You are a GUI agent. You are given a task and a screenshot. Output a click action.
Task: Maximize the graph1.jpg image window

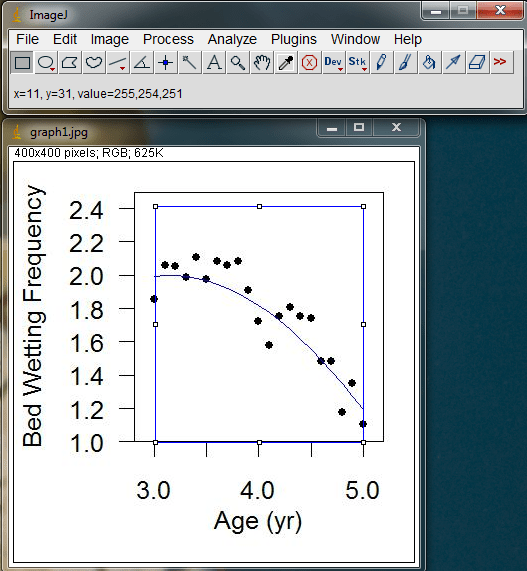359,128
